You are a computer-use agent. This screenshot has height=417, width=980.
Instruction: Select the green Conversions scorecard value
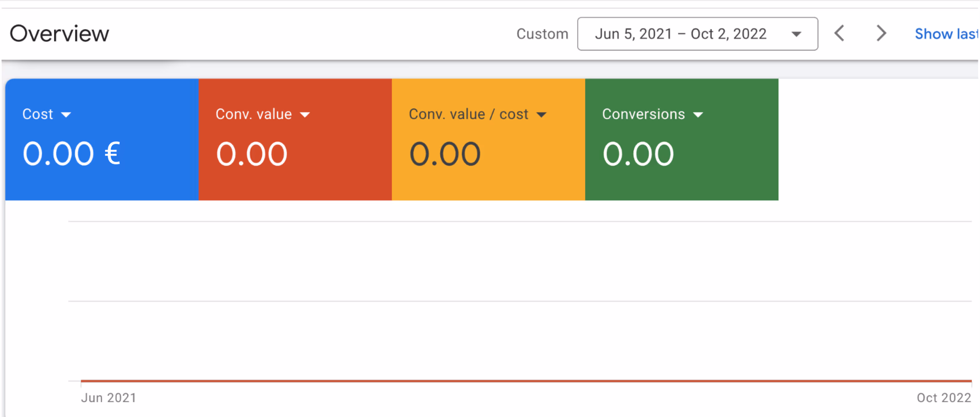638,154
